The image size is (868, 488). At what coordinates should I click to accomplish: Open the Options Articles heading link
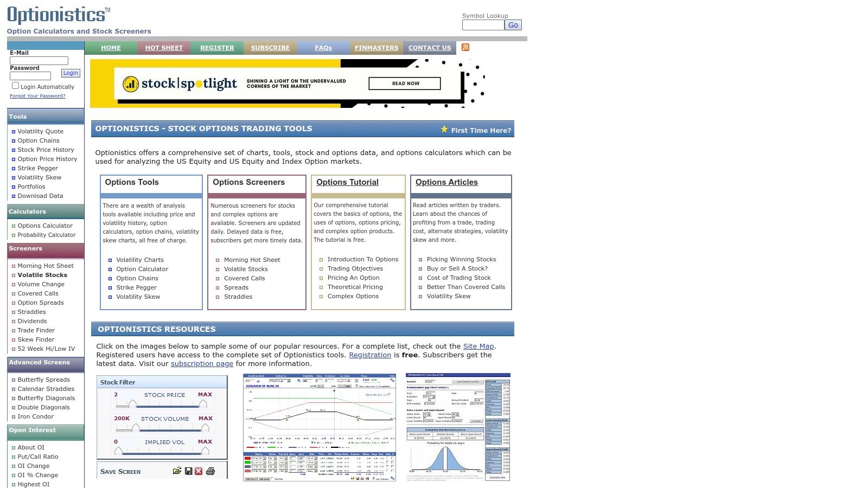pyautogui.click(x=446, y=182)
